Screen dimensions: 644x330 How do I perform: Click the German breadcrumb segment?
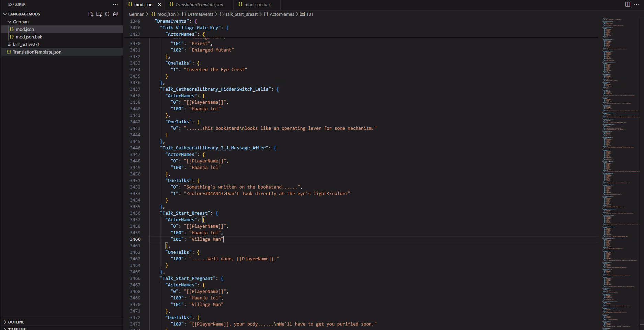click(136, 14)
